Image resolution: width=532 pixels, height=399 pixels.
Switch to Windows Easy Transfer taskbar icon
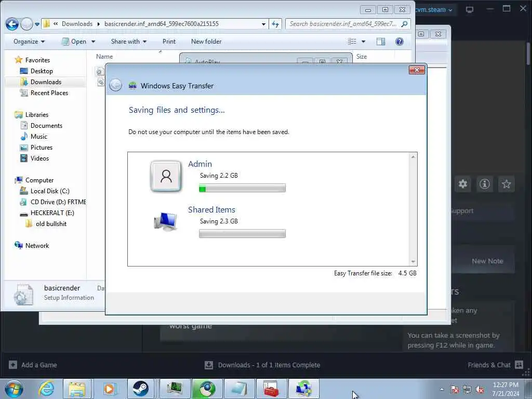tap(303, 389)
